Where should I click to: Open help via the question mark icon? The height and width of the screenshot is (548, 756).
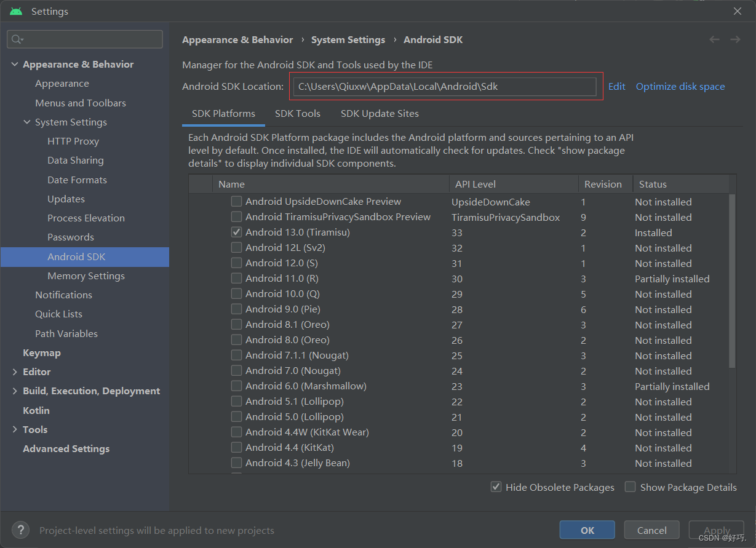click(20, 530)
